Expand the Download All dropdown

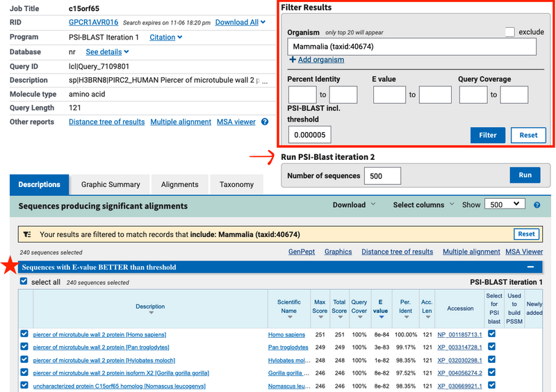pyautogui.click(x=240, y=22)
